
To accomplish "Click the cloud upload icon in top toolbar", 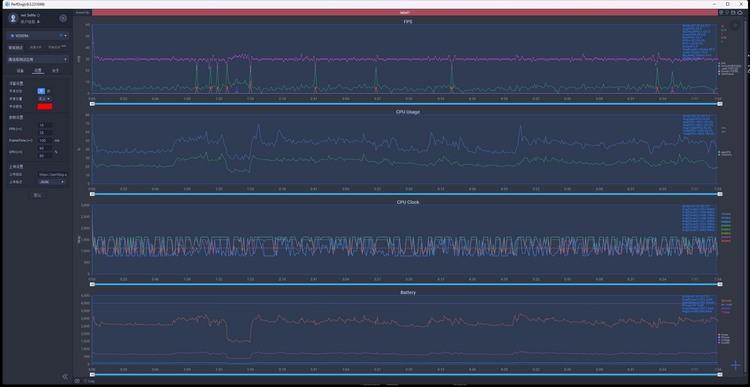I will click(740, 12).
